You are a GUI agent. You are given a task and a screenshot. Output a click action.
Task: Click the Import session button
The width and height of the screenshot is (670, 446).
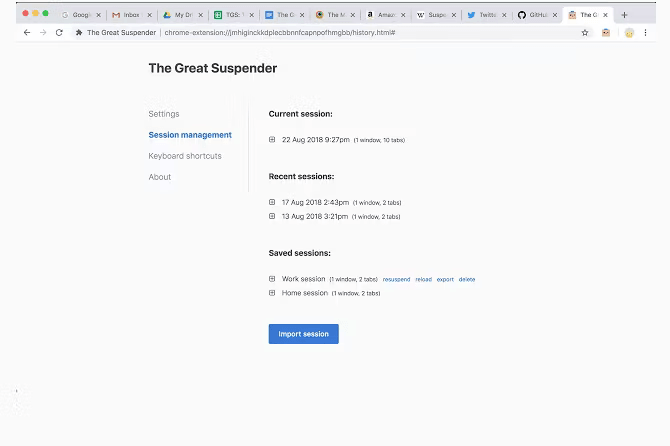303,334
